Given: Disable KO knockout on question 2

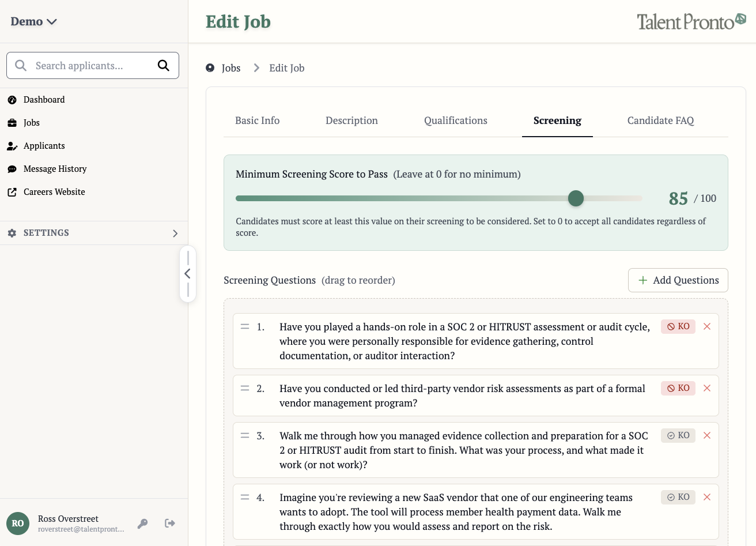Looking at the screenshot, I should click(678, 388).
